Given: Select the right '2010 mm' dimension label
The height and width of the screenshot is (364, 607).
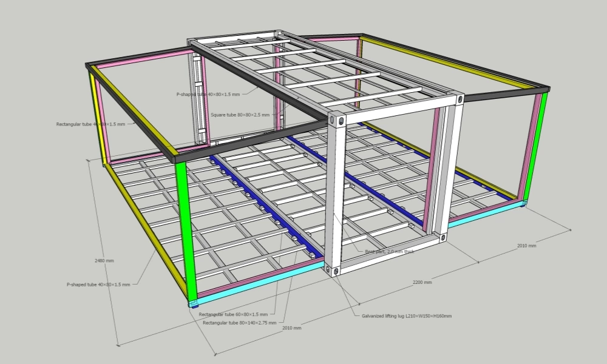Looking at the screenshot, I should click(x=526, y=246).
